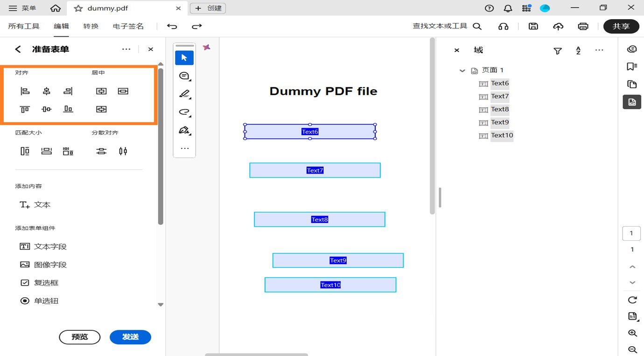Add a 图像字段 image field
The width and height of the screenshot is (644, 356).
(x=43, y=265)
